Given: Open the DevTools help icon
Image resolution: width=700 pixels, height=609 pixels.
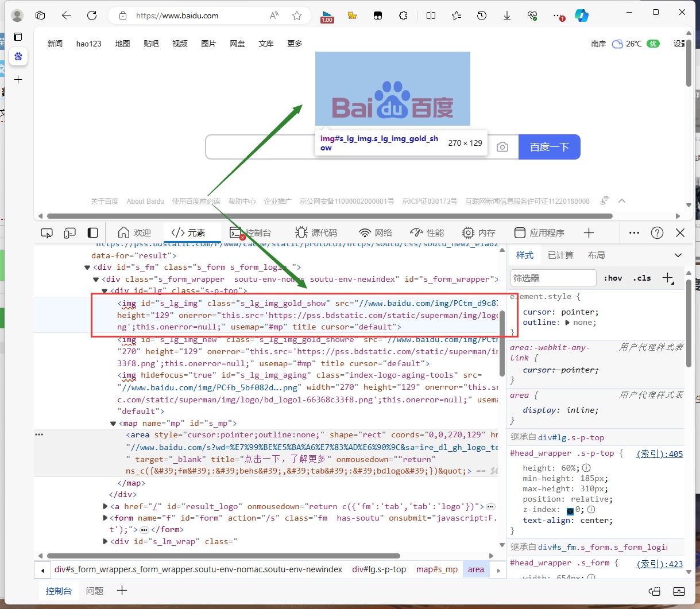Looking at the screenshot, I should tap(657, 233).
